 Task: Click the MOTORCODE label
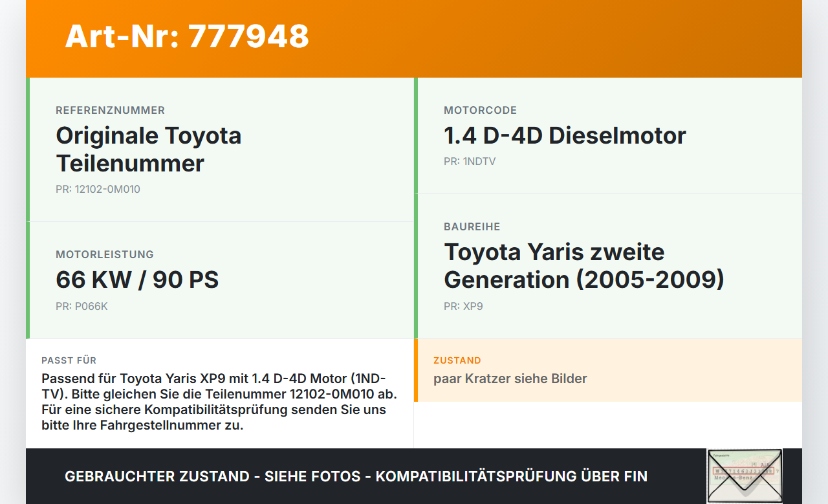point(481,110)
